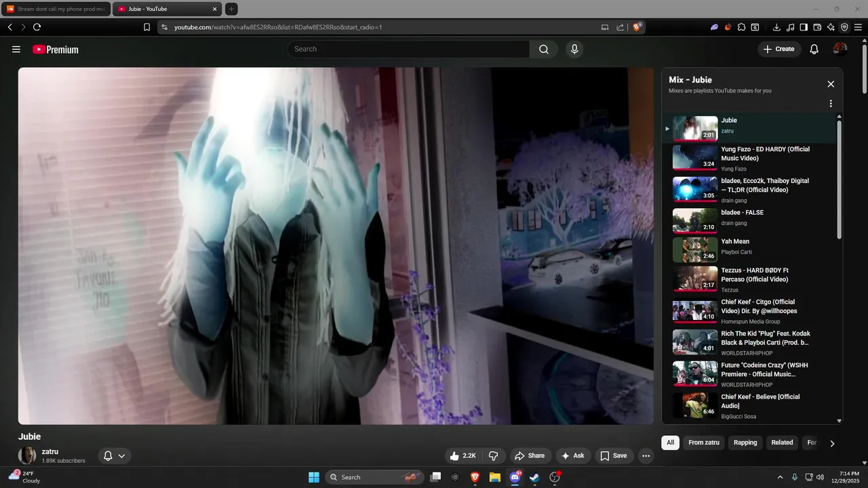Focus the YouTube search field
The width and height of the screenshot is (868, 488).
(409, 49)
